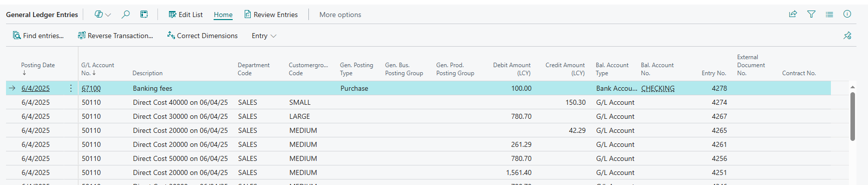The height and width of the screenshot is (185, 868).
Task: Click Purchase posting type cell
Action: coord(354,88)
